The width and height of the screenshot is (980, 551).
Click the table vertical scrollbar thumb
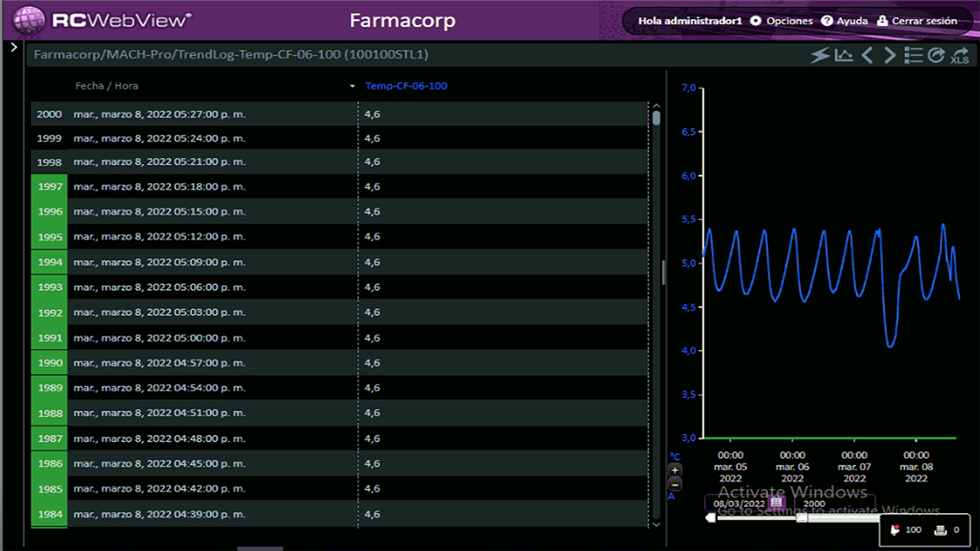tap(656, 118)
